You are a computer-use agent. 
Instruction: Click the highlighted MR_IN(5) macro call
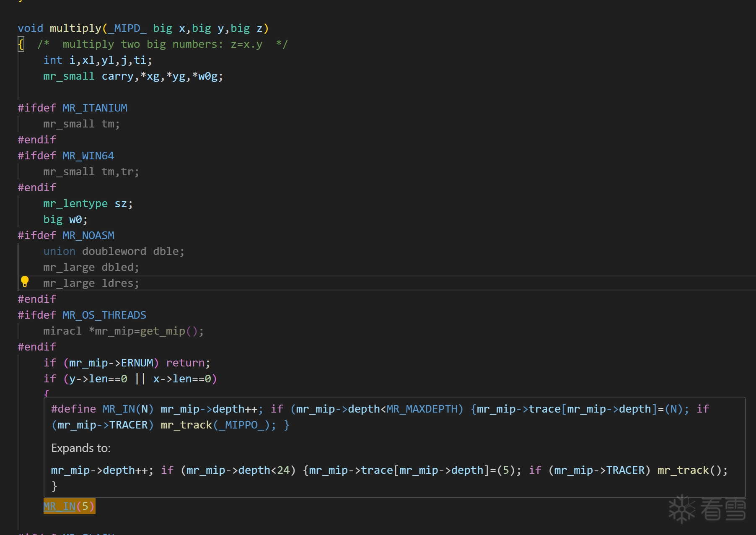69,506
